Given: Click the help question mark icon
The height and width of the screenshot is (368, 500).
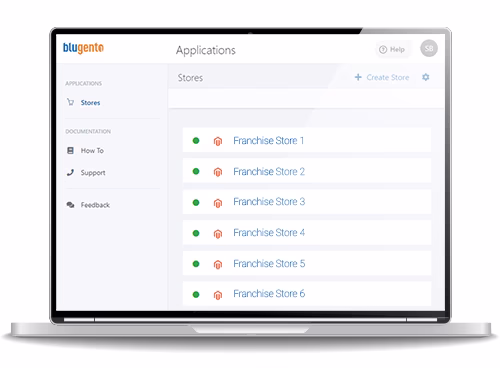Looking at the screenshot, I should 383,50.
